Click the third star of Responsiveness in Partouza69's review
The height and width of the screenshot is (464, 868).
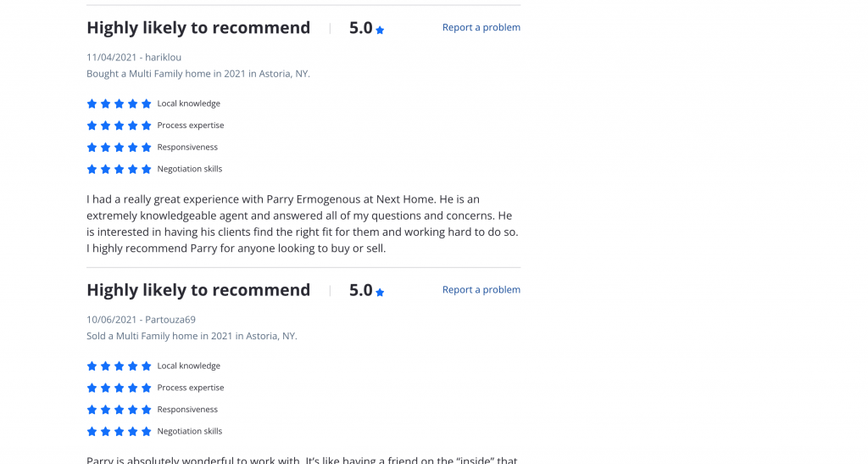tap(120, 410)
